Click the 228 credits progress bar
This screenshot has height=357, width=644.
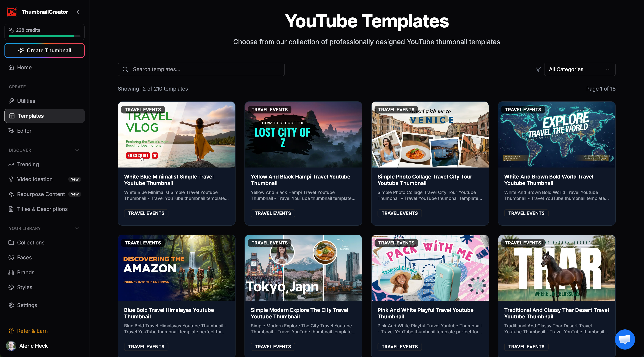click(45, 36)
